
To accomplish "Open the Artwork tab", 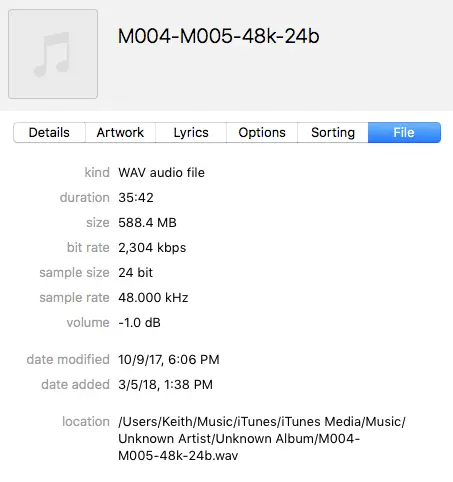I will [x=120, y=133].
